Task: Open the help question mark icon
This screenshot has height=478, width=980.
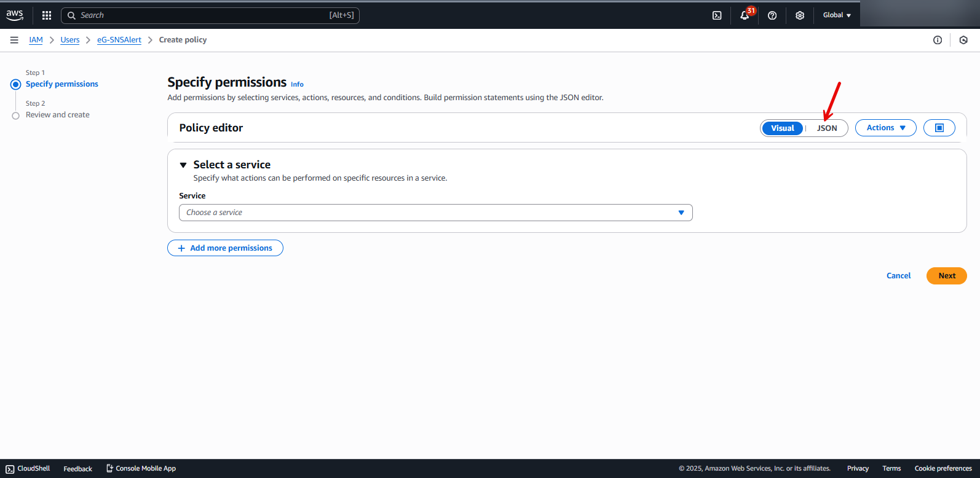Action: click(x=772, y=15)
